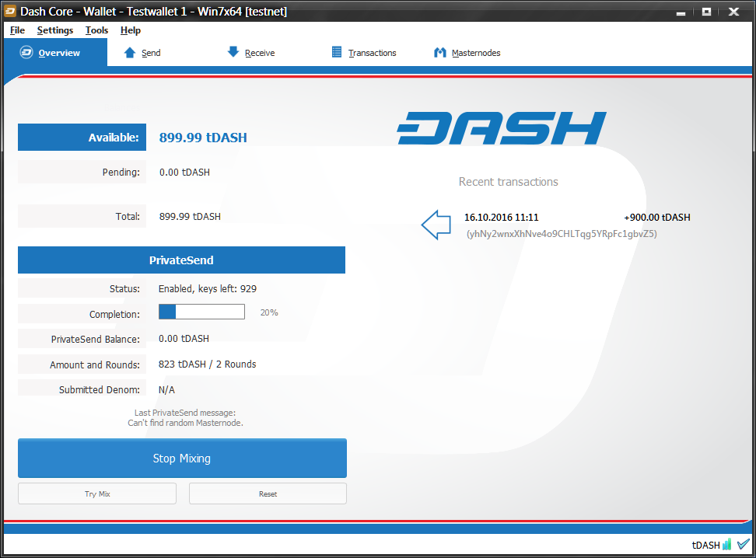Screen dimensions: 756x558
Task: Click the tDASH unit label in status bar
Action: pos(706,545)
